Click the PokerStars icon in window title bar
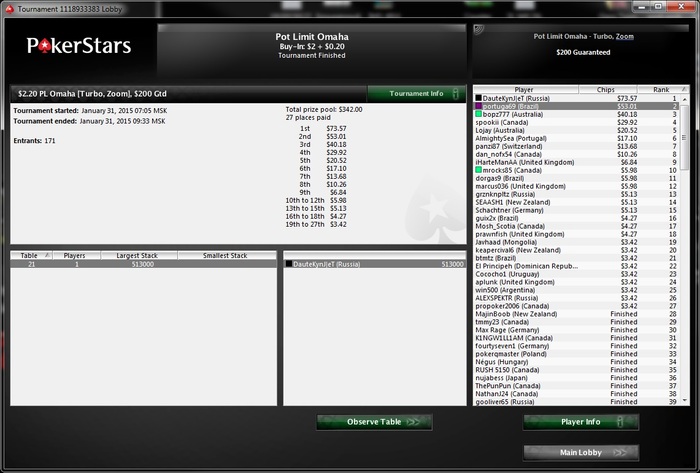The image size is (700, 473). [10, 8]
